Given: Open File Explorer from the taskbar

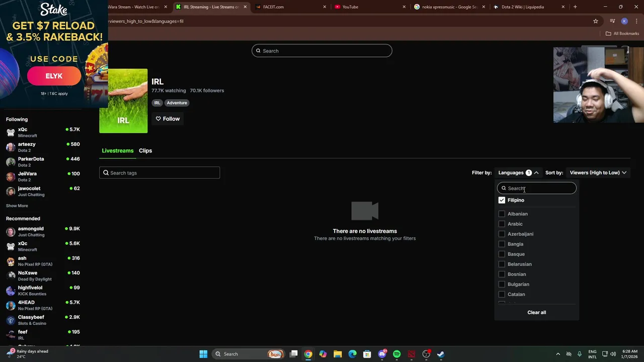Looking at the screenshot, I should pos(338,354).
